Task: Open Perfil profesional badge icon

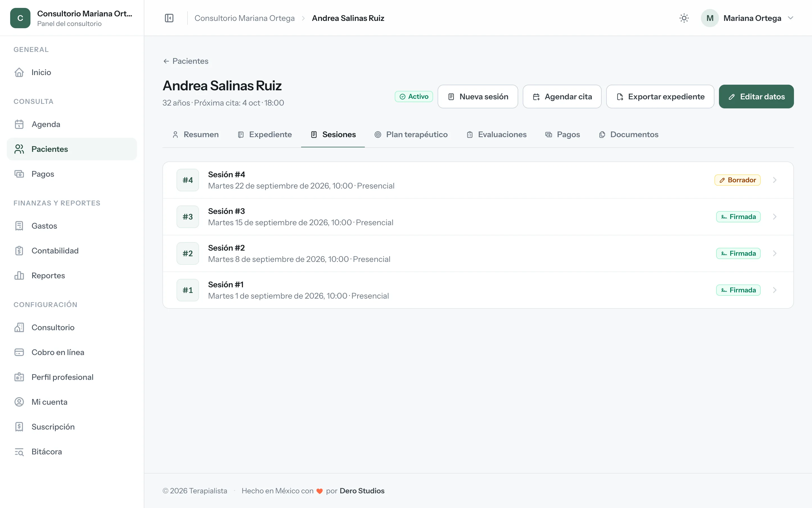Action: tap(19, 377)
